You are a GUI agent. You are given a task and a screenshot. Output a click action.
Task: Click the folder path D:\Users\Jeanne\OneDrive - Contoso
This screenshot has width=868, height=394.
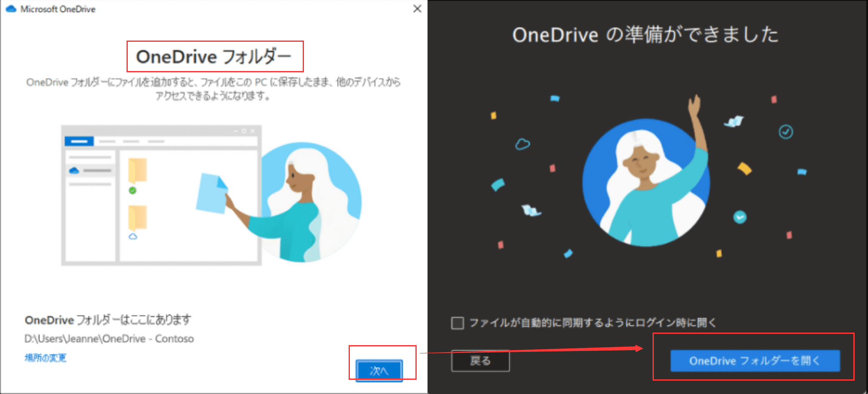tap(109, 339)
